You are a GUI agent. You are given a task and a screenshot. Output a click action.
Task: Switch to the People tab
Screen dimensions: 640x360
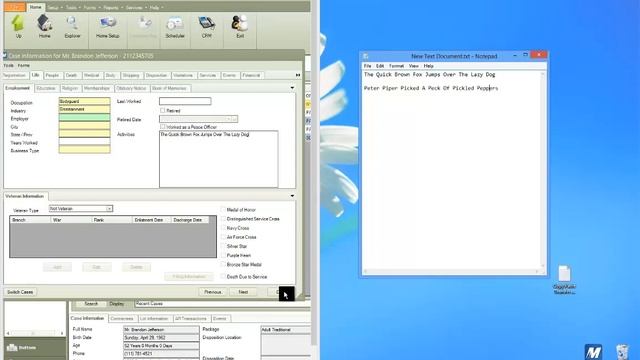pos(52,75)
